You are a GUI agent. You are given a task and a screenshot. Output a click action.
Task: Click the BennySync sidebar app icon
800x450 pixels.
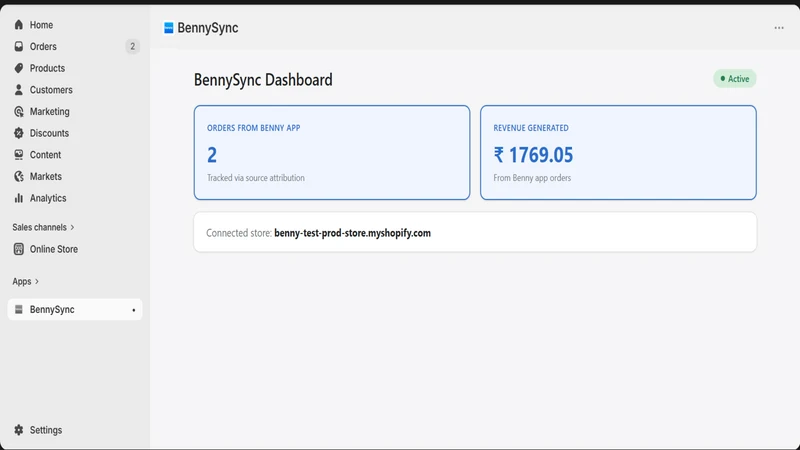click(x=19, y=309)
